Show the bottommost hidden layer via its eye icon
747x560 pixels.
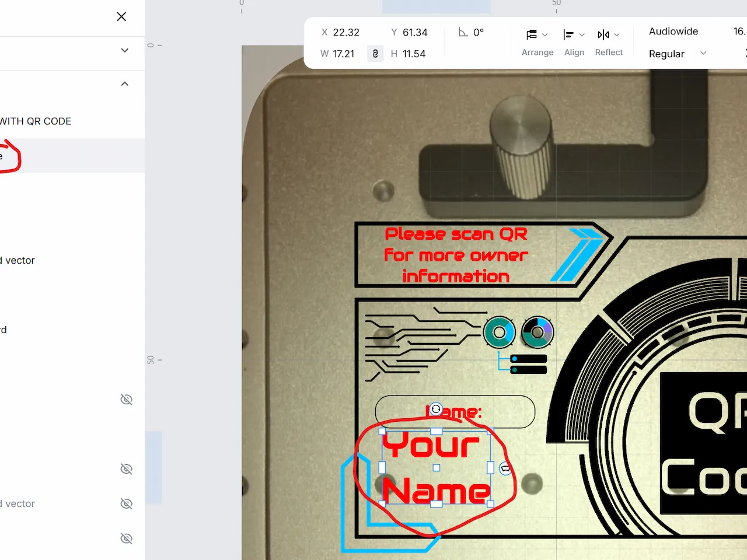coord(126,538)
